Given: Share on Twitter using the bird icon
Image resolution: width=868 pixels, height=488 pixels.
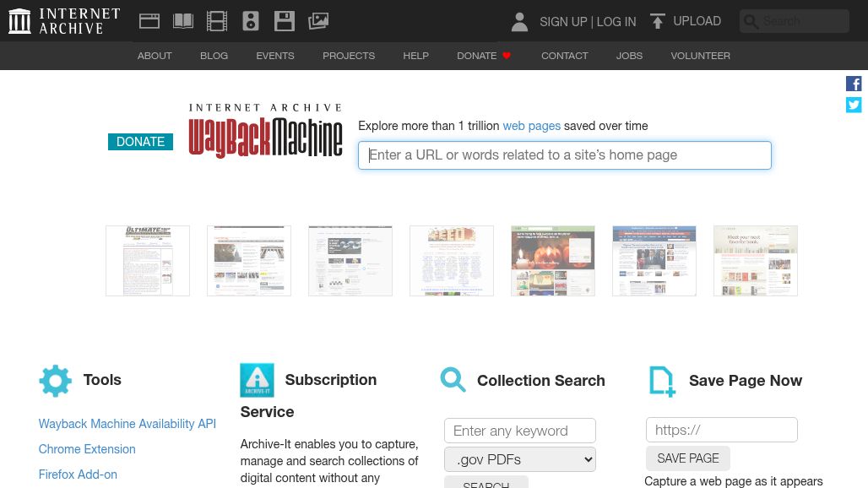Looking at the screenshot, I should click(x=854, y=105).
